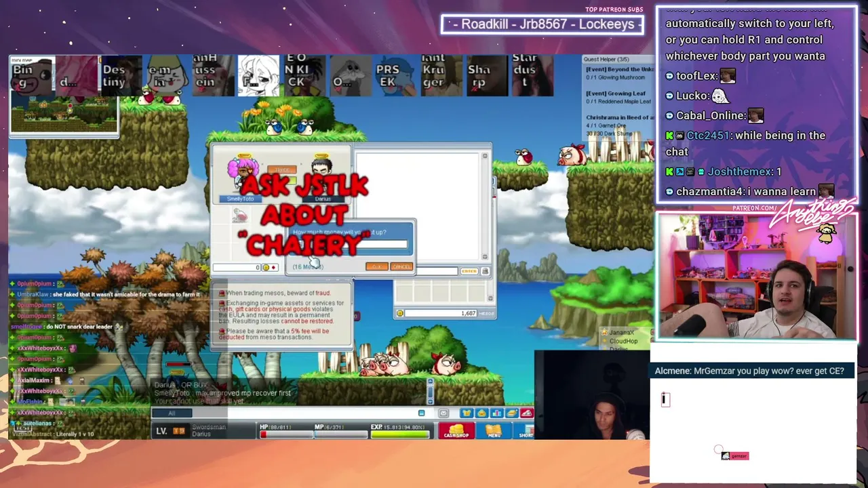Image resolution: width=868 pixels, height=488 pixels.
Task: Click the meso coin beside the trade amount 0
Action: pos(266,268)
